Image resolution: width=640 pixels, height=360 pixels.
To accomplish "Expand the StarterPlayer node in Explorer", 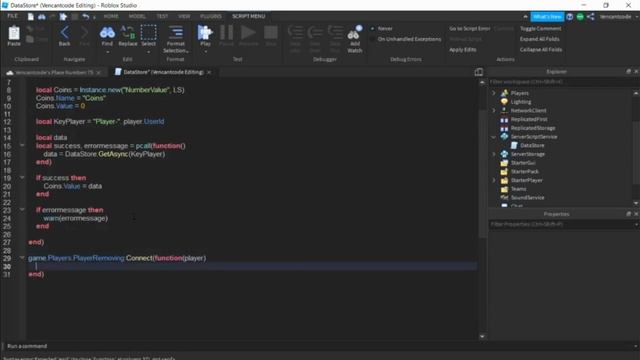I will tap(493, 180).
